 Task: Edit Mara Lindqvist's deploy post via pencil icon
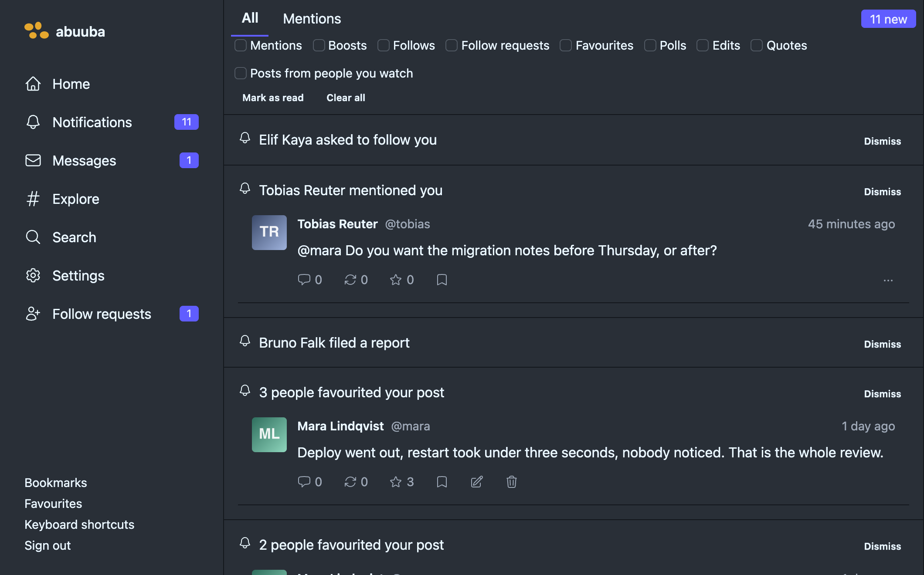[x=477, y=482]
